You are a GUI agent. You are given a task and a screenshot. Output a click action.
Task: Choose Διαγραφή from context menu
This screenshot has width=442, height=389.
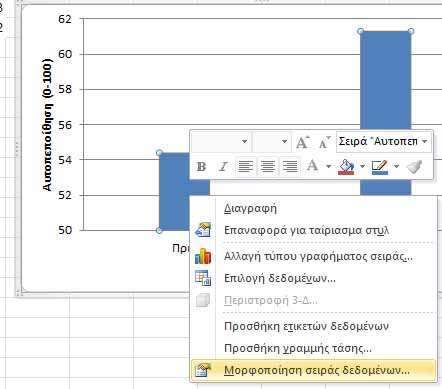coord(314,208)
